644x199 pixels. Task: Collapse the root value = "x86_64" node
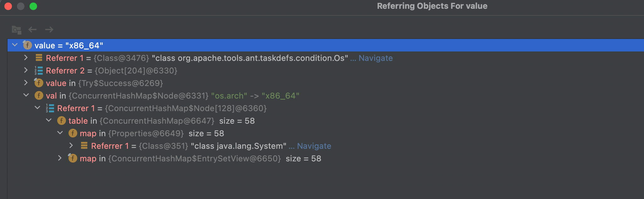15,45
